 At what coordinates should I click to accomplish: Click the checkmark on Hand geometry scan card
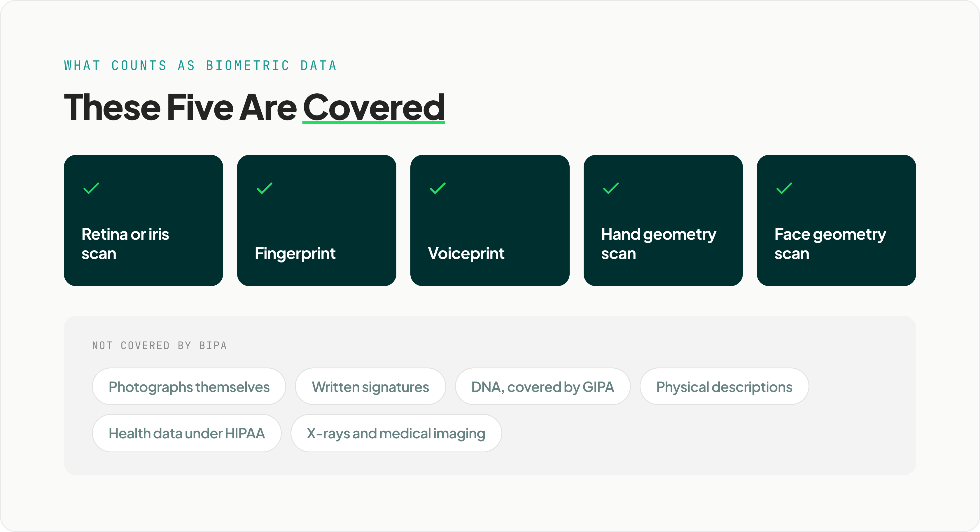(611, 188)
